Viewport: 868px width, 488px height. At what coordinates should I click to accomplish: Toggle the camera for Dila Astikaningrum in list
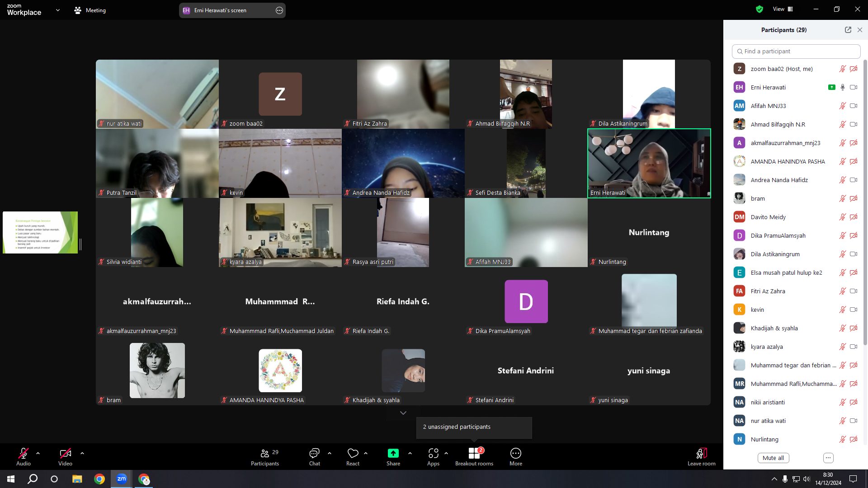854,254
